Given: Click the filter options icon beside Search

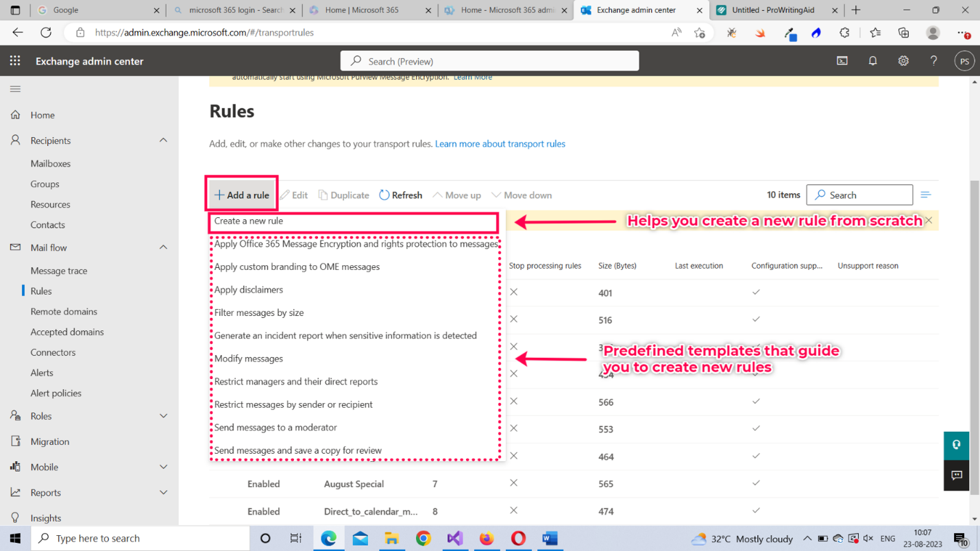Looking at the screenshot, I should pos(926,195).
